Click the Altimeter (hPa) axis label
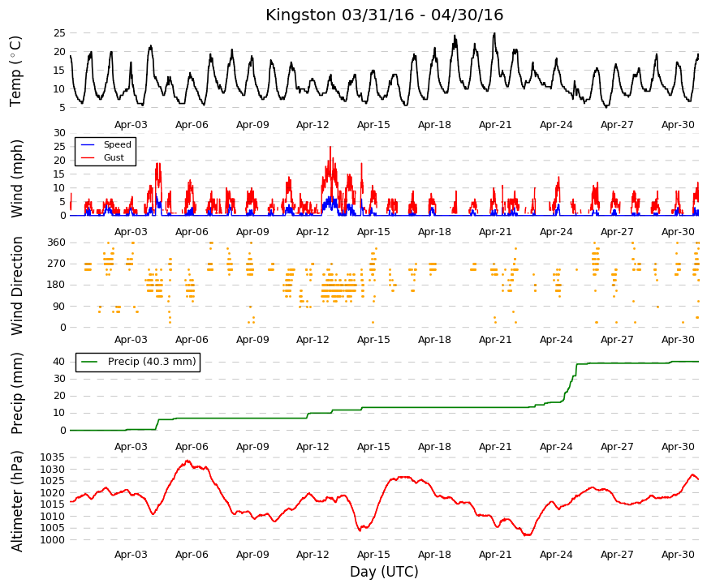Screen dimensions: 707x588 point(16,500)
